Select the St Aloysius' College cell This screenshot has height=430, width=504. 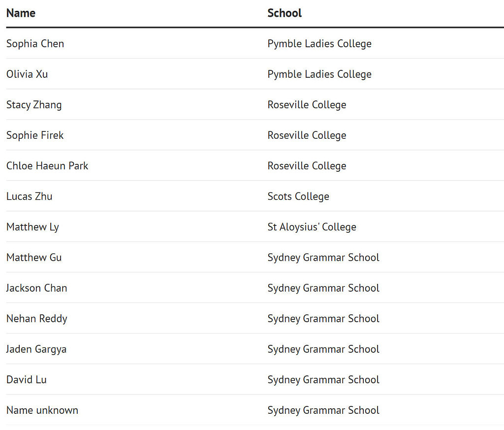pos(312,227)
